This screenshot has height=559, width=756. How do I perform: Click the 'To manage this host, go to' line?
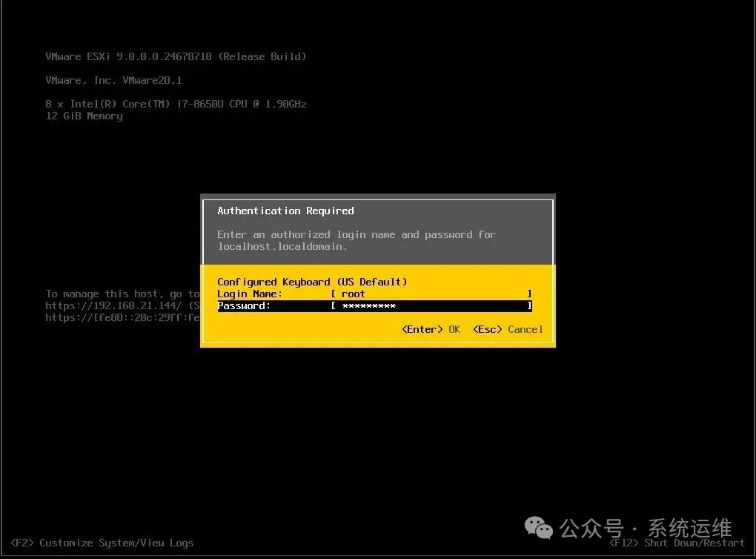[x=122, y=294]
